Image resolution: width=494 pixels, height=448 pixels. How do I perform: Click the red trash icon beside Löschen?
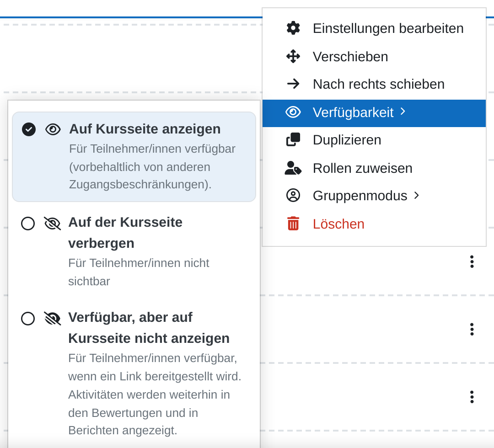pyautogui.click(x=293, y=224)
